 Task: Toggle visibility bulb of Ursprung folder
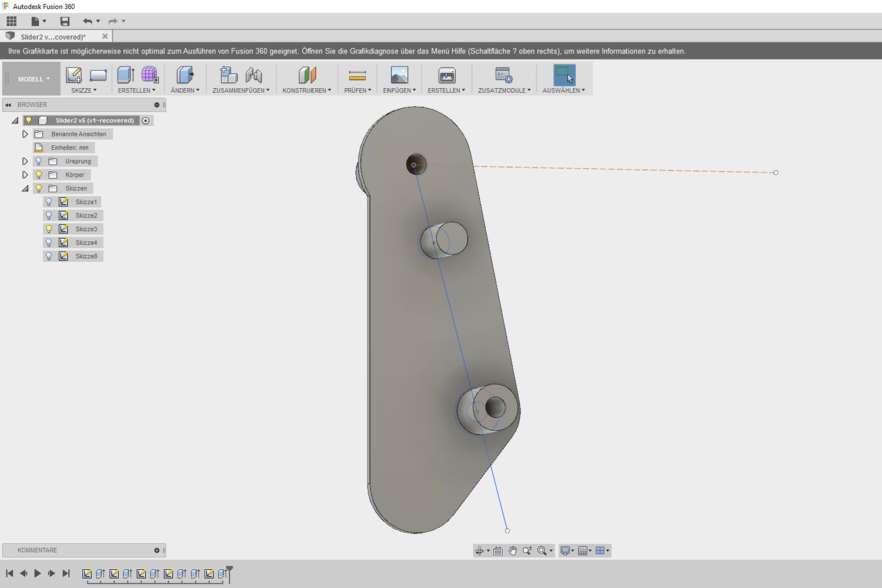[39, 161]
